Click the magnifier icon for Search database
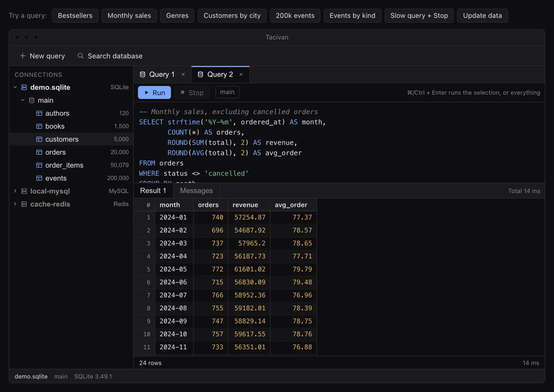Screen dimensions: 554x392 point(80,56)
